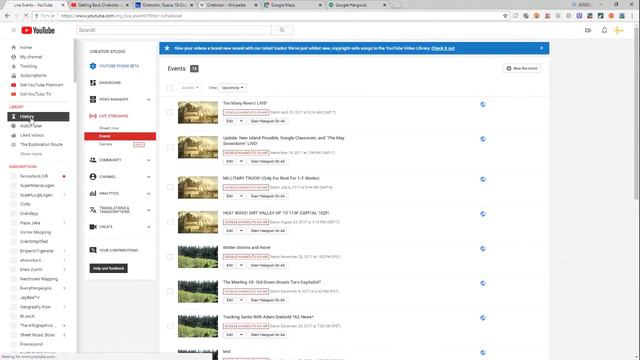Viewport: 640px width, 360px height.
Task: Expand the Create section
Action: click(149, 227)
